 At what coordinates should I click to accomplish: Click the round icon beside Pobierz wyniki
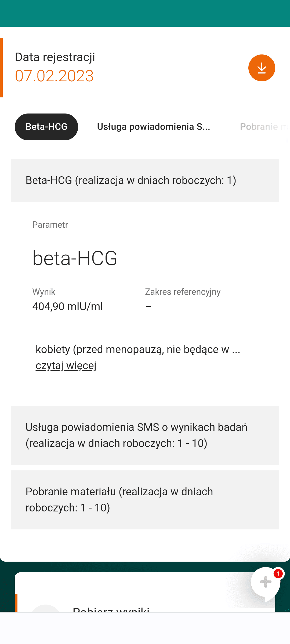pyautogui.click(x=46, y=609)
